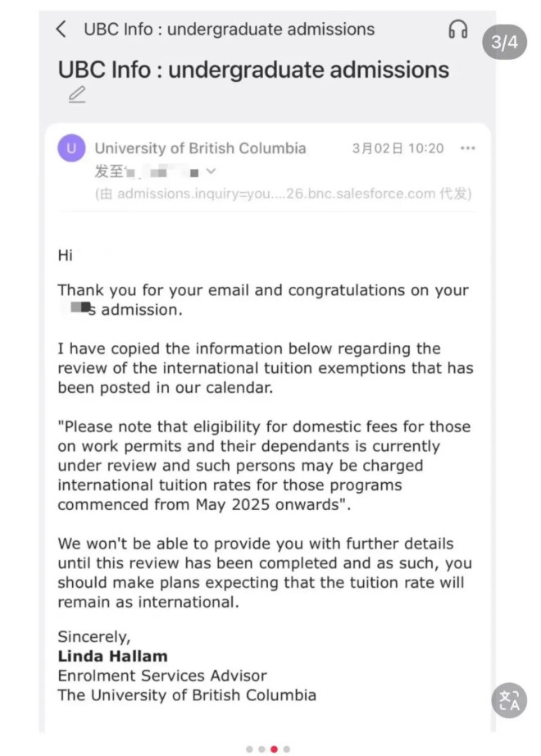Tap the translate icon at bottom right
Screen dimensions: 541x756
pyautogui.click(x=509, y=699)
